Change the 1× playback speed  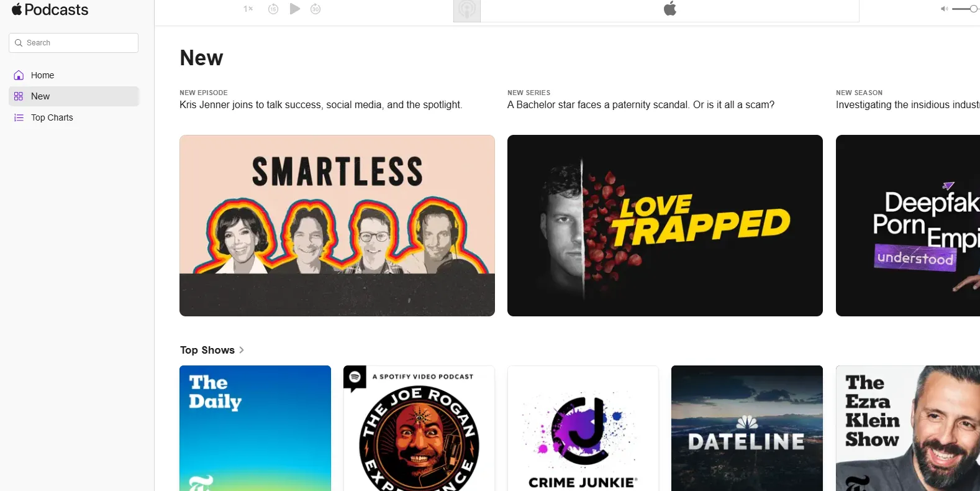coord(248,9)
